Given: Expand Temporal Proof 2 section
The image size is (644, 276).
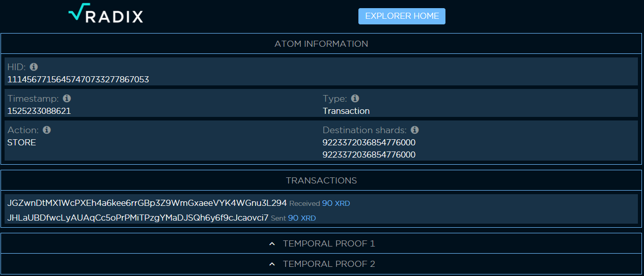Looking at the screenshot, I should [x=321, y=264].
